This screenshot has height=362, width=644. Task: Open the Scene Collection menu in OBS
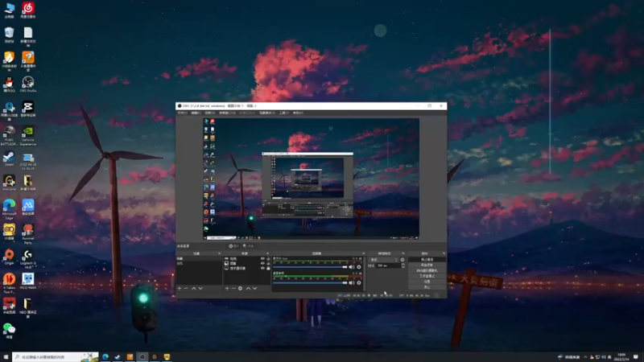(x=267, y=113)
